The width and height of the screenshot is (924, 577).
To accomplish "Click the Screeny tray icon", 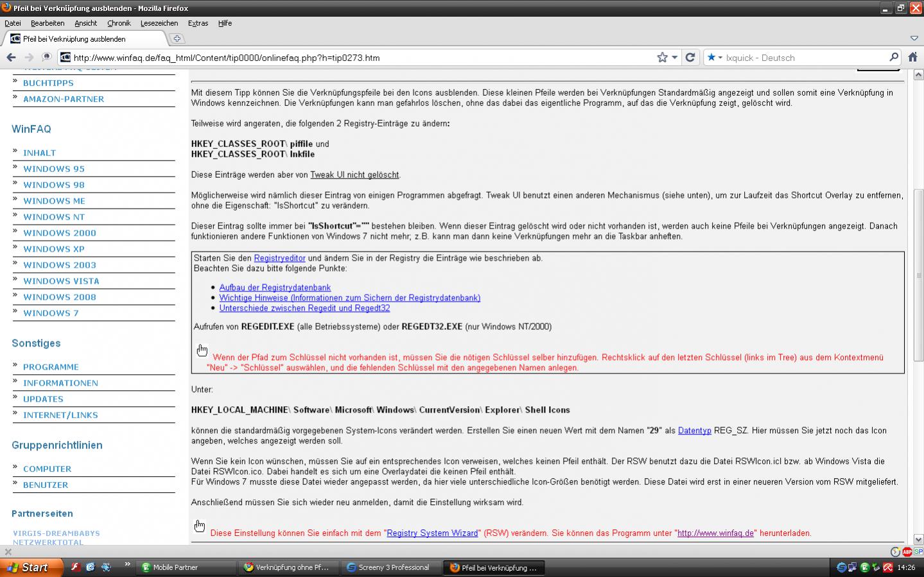I will coord(841,567).
